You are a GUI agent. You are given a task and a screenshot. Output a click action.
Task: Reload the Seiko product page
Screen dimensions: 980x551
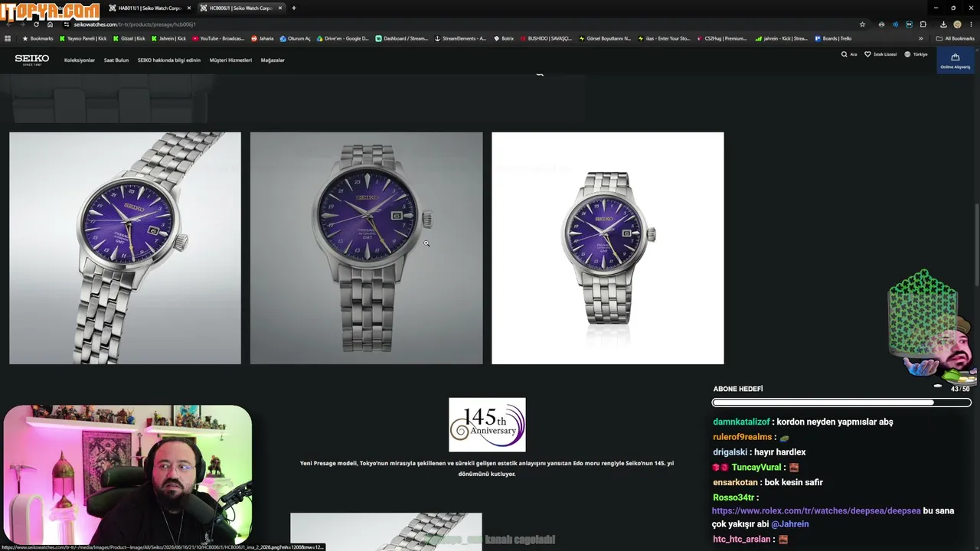coord(36,24)
